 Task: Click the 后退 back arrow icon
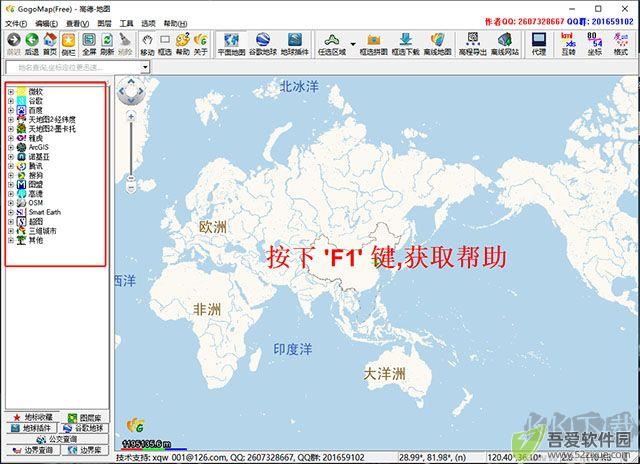32,44
